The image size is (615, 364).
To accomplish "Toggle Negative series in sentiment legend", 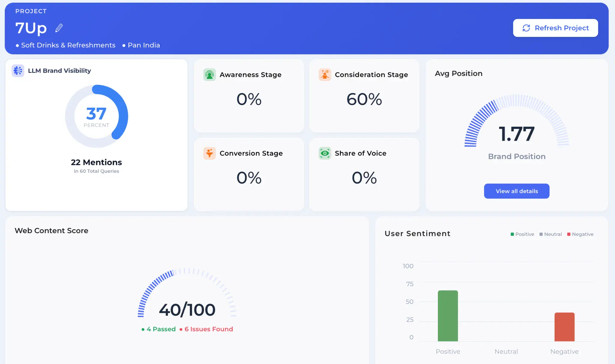I will pos(580,234).
